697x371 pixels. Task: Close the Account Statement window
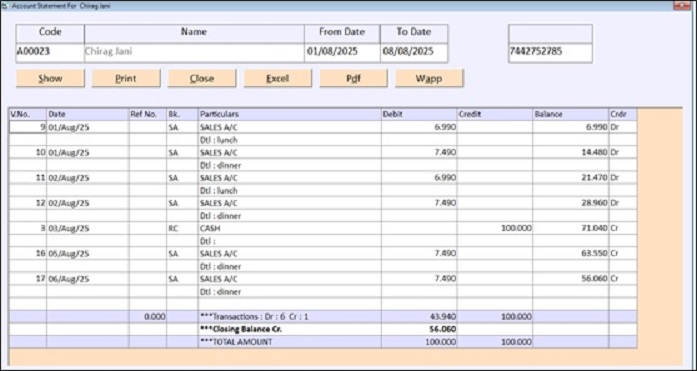[682, 6]
